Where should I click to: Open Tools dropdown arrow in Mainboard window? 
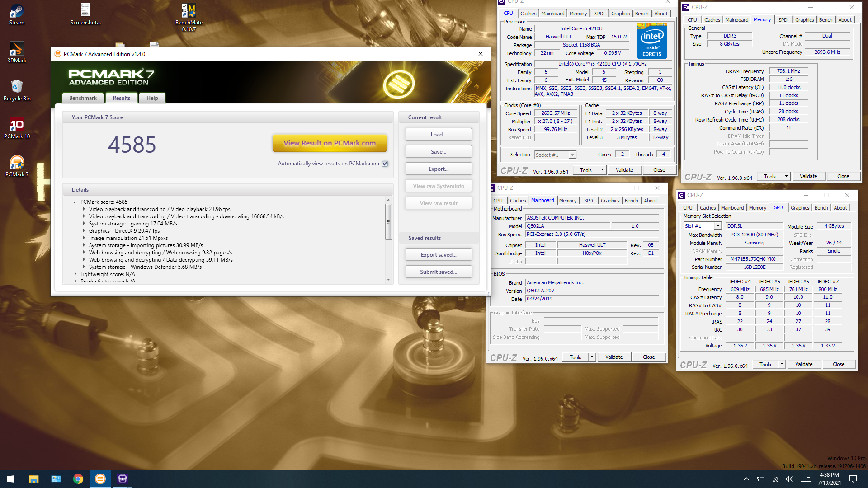click(592, 357)
